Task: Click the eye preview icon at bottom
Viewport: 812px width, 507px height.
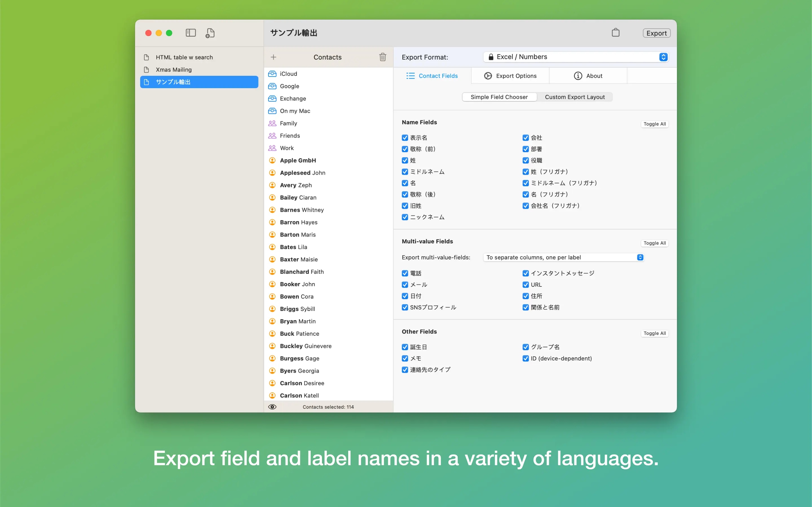Action: pyautogui.click(x=272, y=407)
